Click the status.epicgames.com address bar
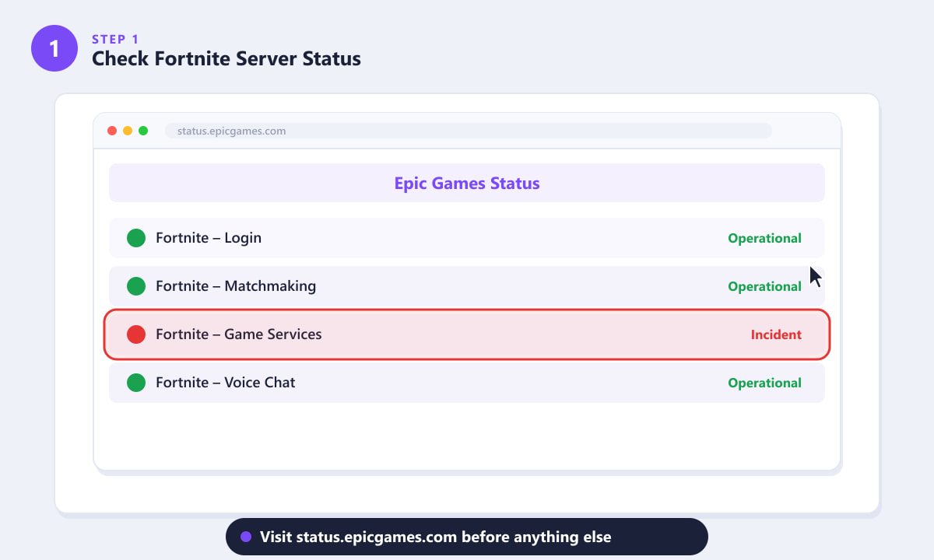The height and width of the screenshot is (560, 934). tap(468, 131)
